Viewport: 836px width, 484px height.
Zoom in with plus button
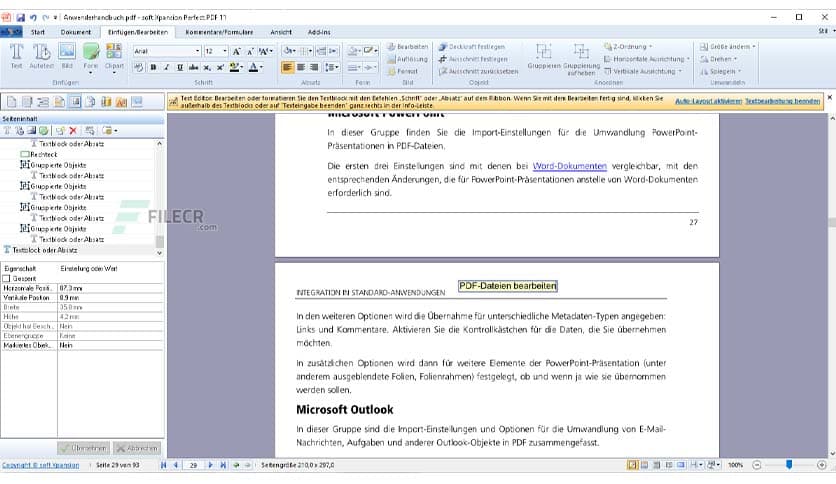(822, 465)
